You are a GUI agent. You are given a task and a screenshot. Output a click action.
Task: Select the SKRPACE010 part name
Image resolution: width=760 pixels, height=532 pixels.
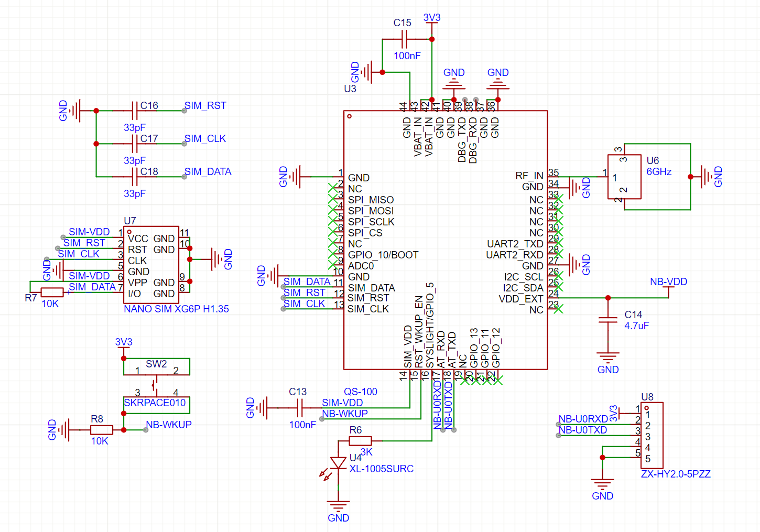tap(155, 403)
